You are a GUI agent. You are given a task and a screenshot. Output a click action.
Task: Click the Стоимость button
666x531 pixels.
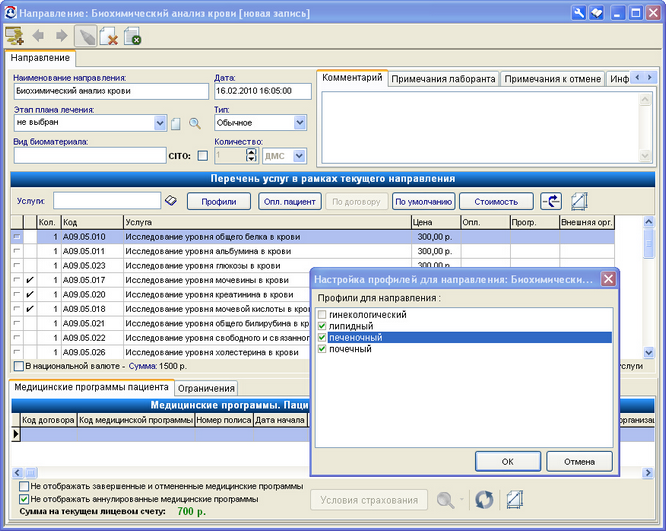pos(496,202)
